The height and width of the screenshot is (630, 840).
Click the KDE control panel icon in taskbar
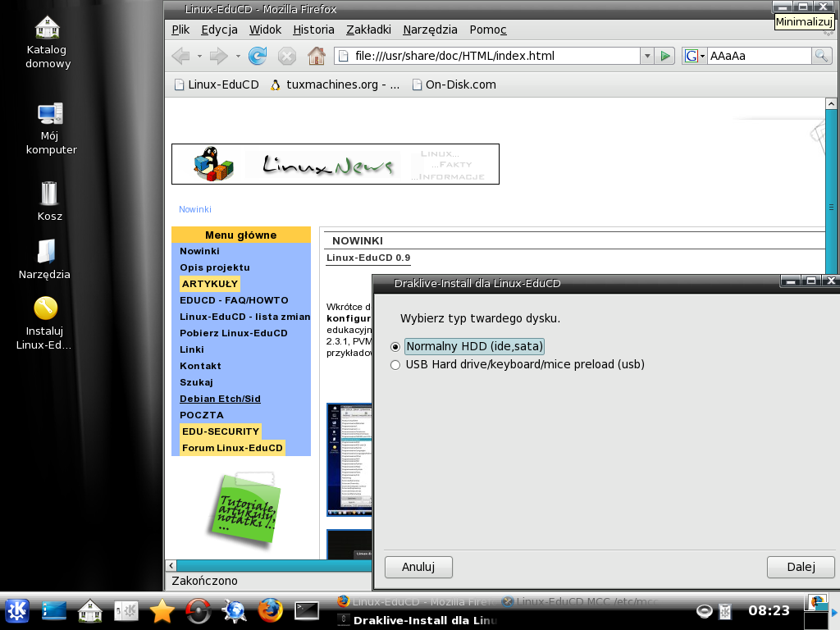[x=126, y=610]
